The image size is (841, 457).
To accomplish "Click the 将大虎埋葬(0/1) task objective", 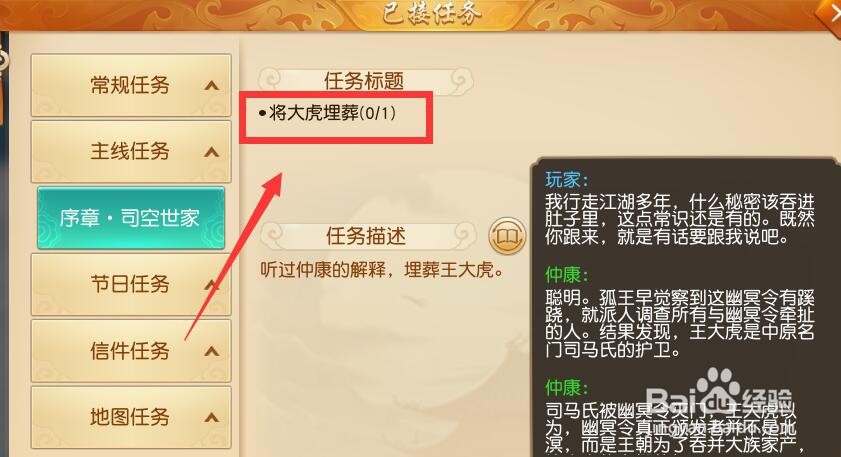I will click(x=327, y=113).
